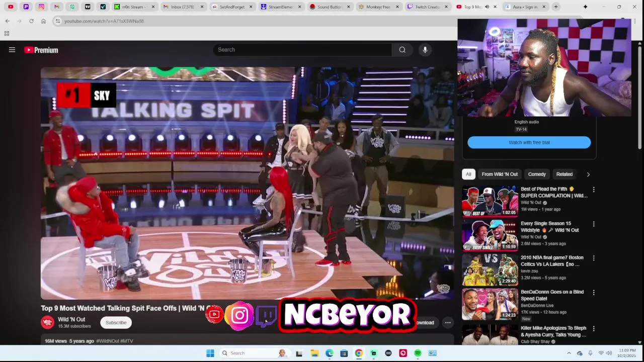Click the Wild 'N Out channel avatar

click(47, 322)
